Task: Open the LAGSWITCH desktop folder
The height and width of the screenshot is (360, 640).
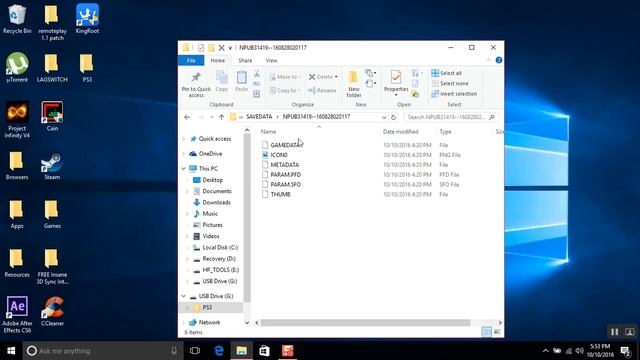Action: 52,67
